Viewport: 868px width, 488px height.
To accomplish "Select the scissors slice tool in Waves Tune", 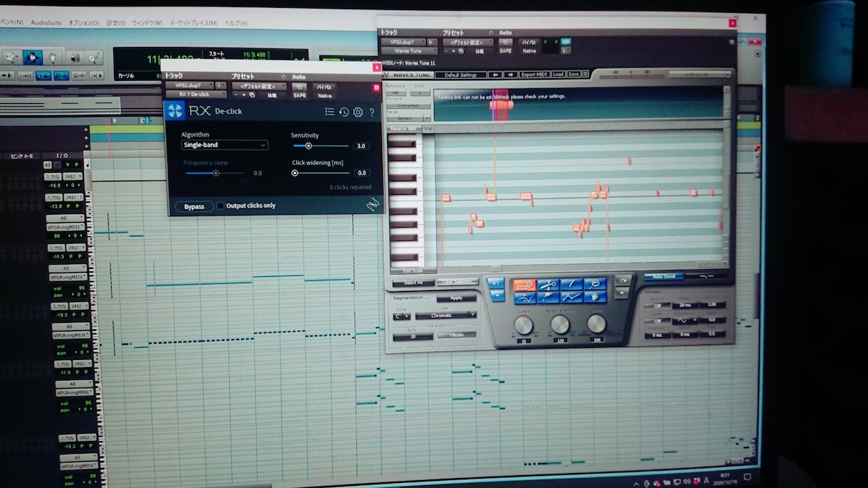I will pos(548,285).
